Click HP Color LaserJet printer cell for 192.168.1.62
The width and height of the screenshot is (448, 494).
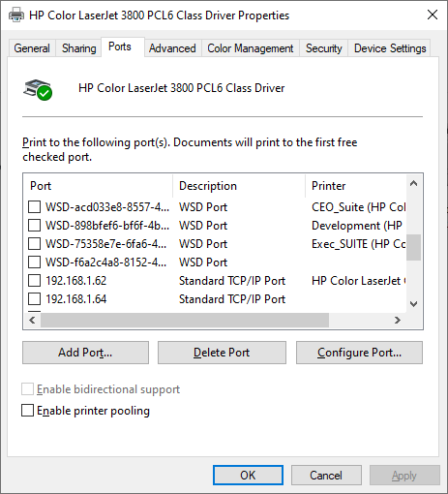coord(359,281)
